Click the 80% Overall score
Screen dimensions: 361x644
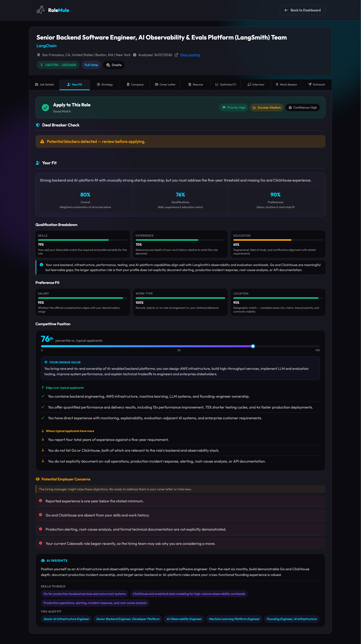coord(85,194)
